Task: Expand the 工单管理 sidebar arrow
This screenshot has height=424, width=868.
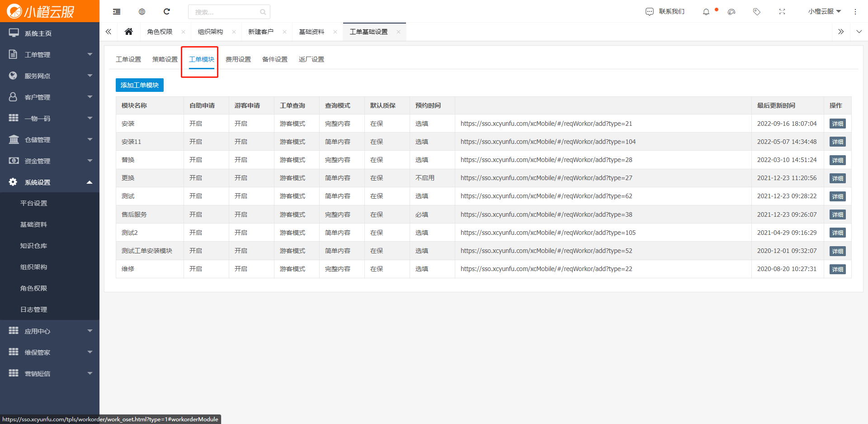Action: click(x=90, y=54)
